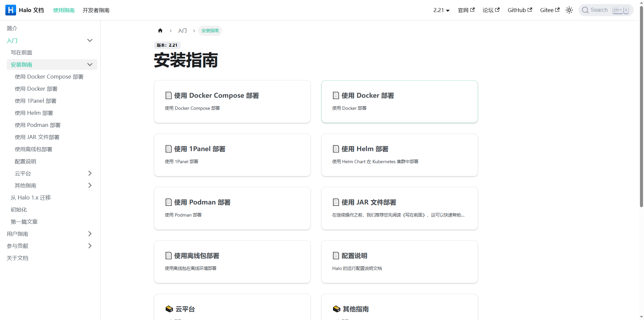This screenshot has height=320, width=644.
Task: Click the 入门 breadcrumb link
Action: click(182, 31)
